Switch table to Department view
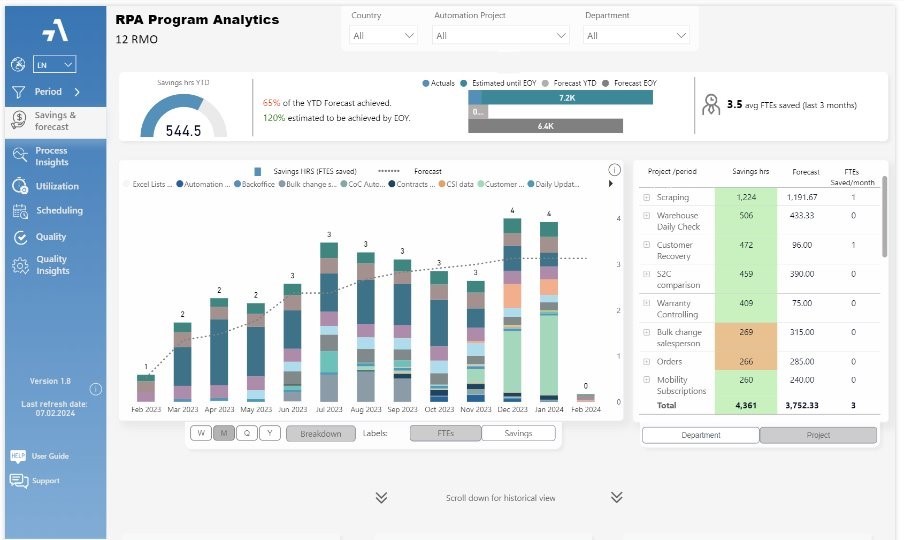The width and height of the screenshot is (904, 540). point(700,435)
